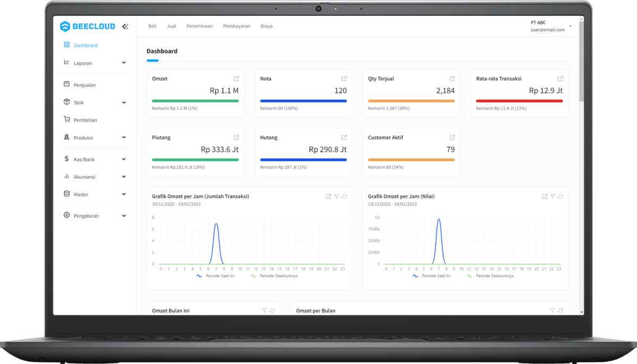Click the text Kemarin 60 (100%)
The image size is (637, 364).
(279, 108)
